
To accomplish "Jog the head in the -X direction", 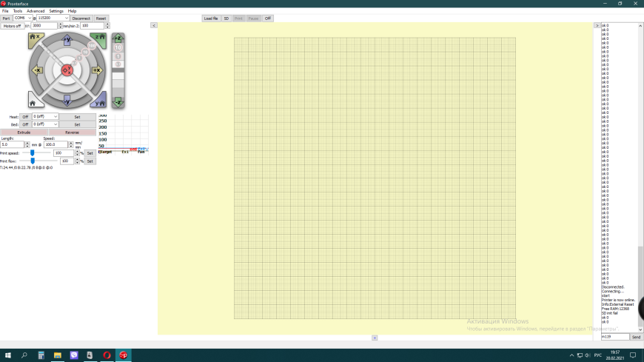I will click(x=37, y=70).
